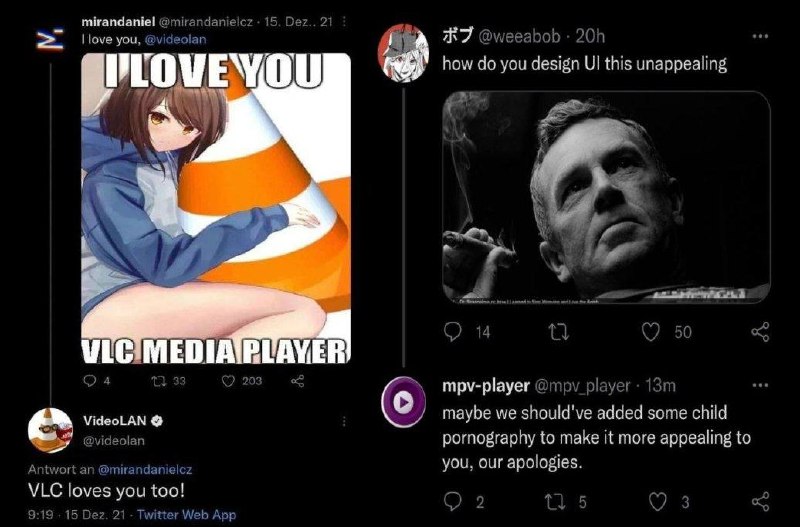
Task: Open more options on VideoLAN reply
Action: point(344,421)
